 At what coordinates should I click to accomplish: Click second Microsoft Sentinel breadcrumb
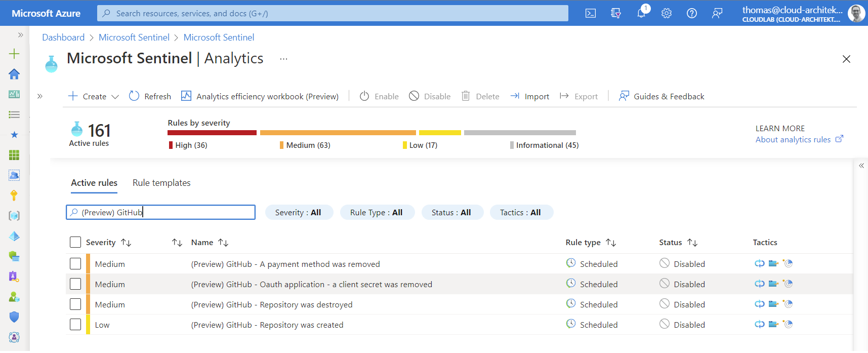click(219, 37)
